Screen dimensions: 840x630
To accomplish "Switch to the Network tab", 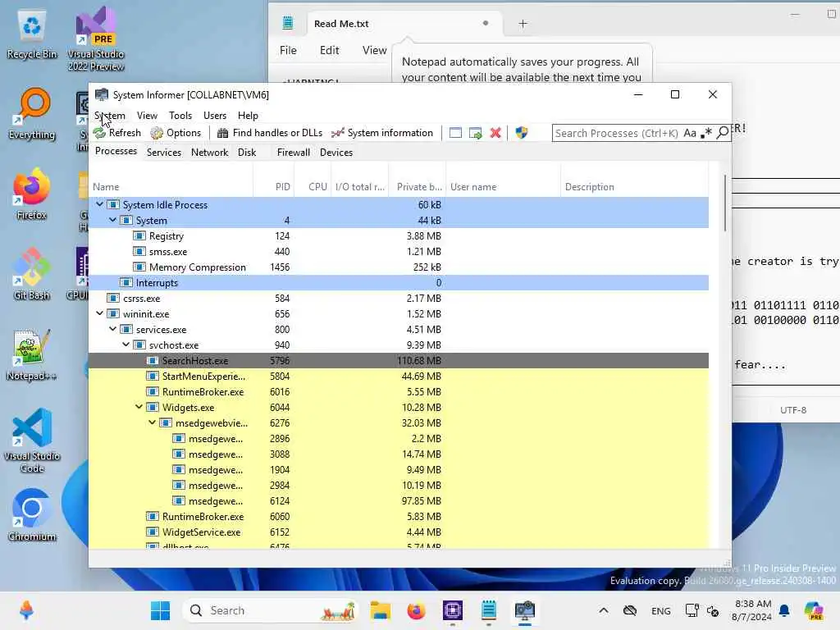I will (209, 152).
